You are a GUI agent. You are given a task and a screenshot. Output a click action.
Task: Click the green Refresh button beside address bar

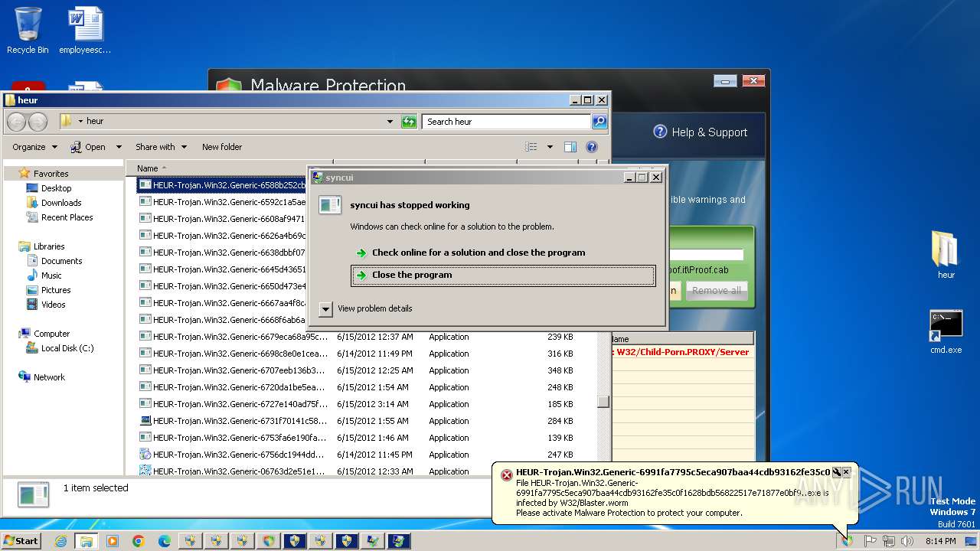point(409,121)
